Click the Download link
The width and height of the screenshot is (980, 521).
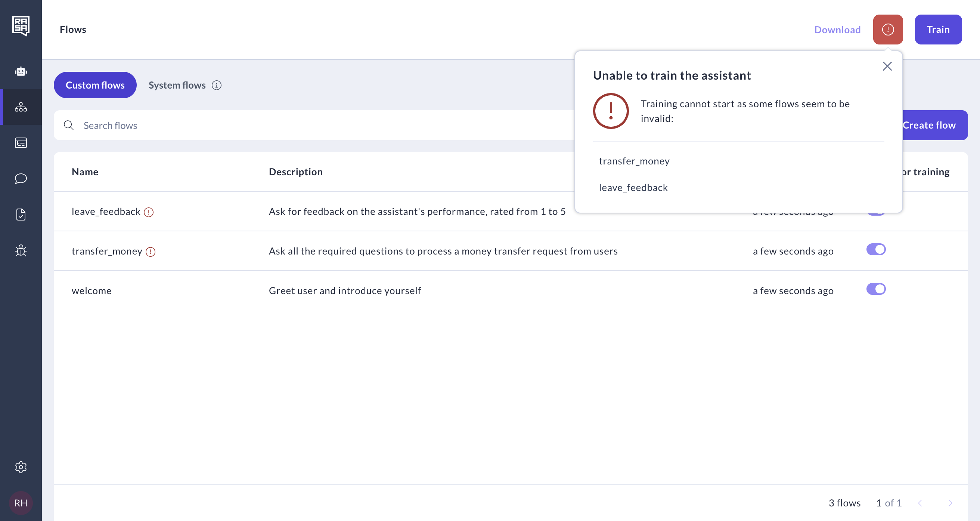(837, 29)
